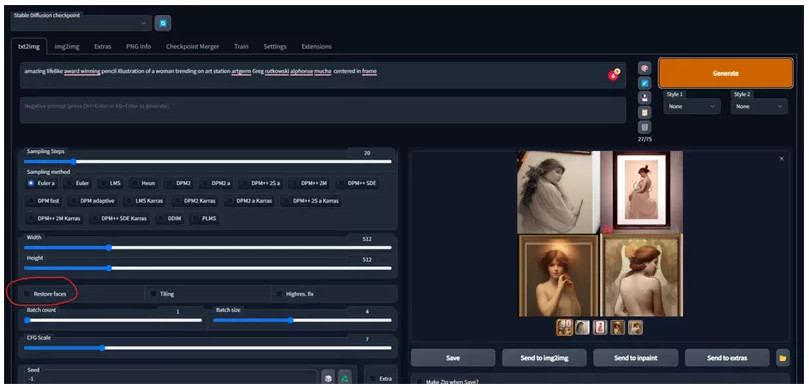
Task: Click the save style floppy icon
Action: pos(644,98)
